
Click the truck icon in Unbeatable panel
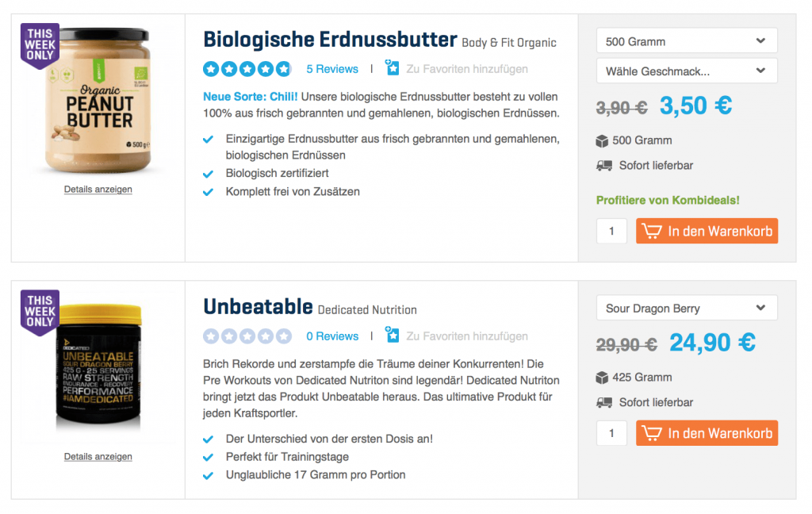click(604, 403)
